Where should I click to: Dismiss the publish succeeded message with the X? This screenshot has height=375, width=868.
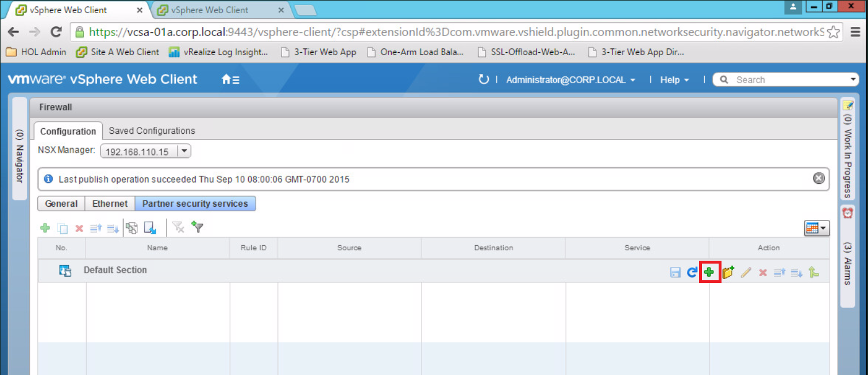point(819,179)
